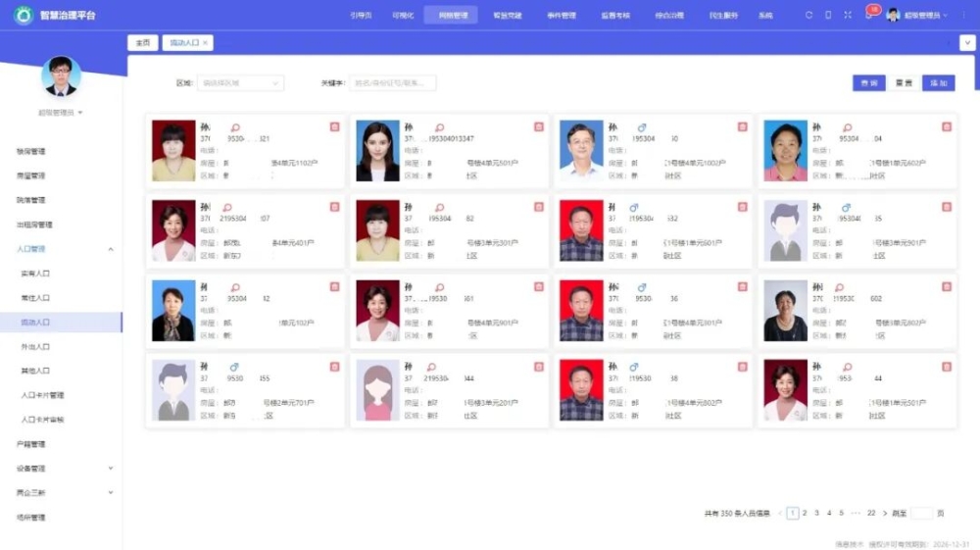980x550 pixels.
Task: Click the fullscreen expand icon in header
Action: click(x=848, y=16)
